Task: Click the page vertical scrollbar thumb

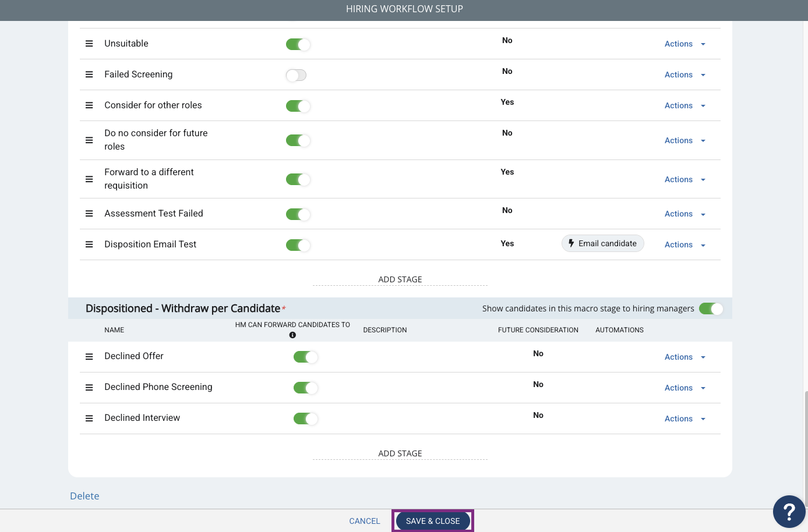Action: point(806,448)
